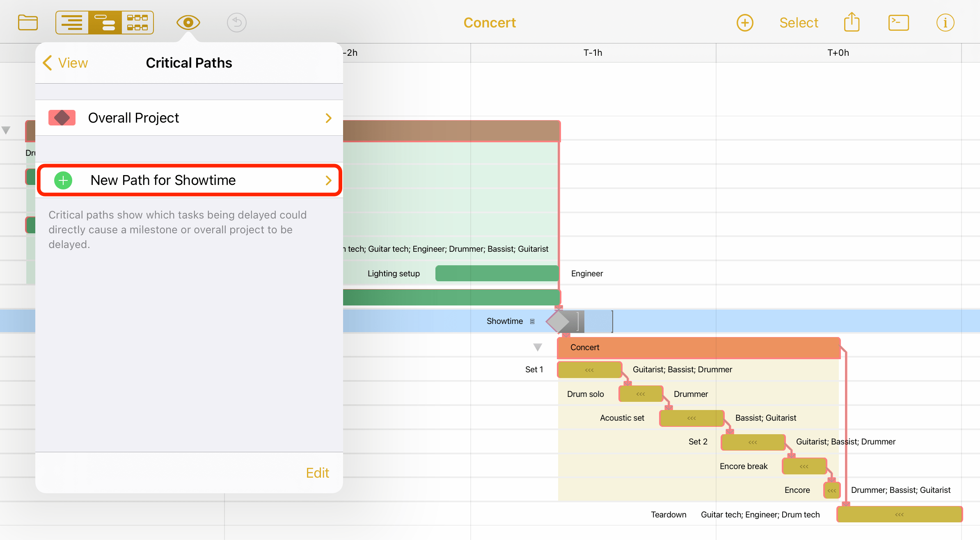Image resolution: width=980 pixels, height=540 pixels.
Task: Expand Overall Project chevron
Action: (x=328, y=118)
